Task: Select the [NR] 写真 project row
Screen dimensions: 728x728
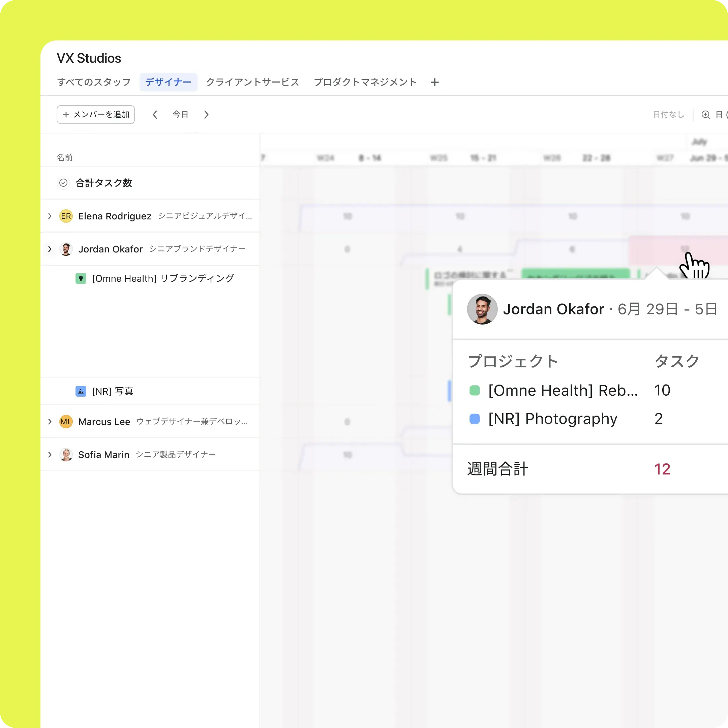Action: point(150,391)
